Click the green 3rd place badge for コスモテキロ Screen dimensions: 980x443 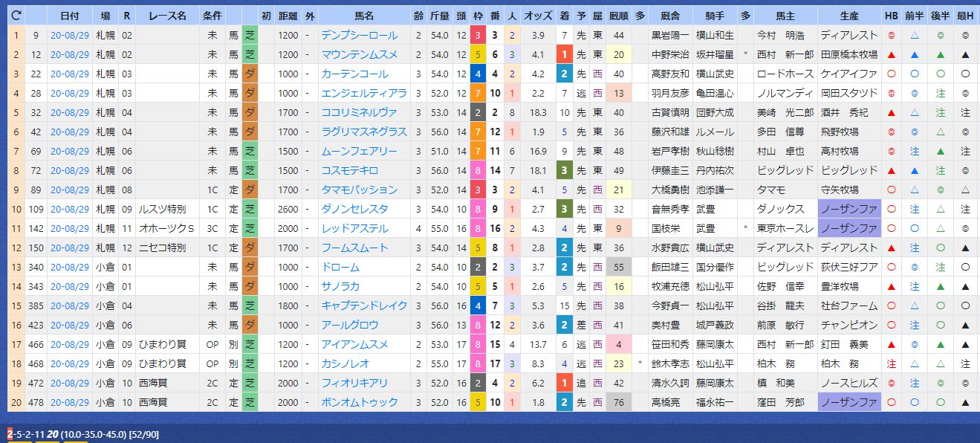pyautogui.click(x=565, y=170)
